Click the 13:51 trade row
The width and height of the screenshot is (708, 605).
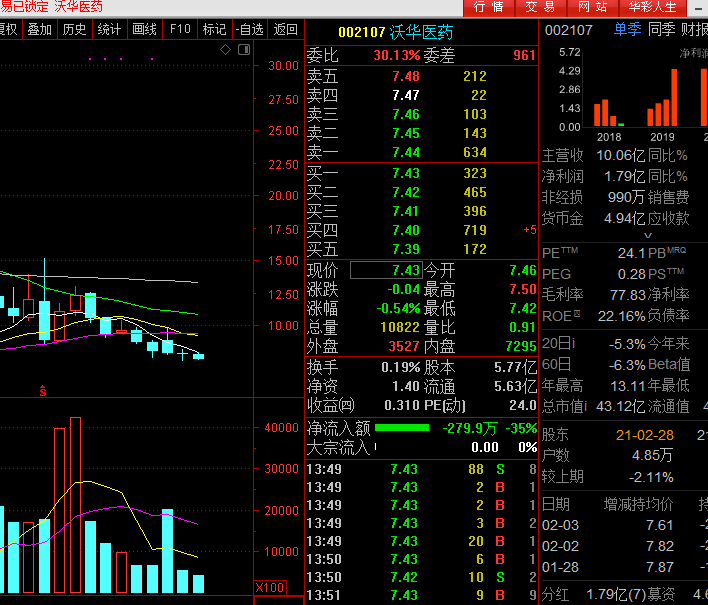pyautogui.click(x=422, y=595)
